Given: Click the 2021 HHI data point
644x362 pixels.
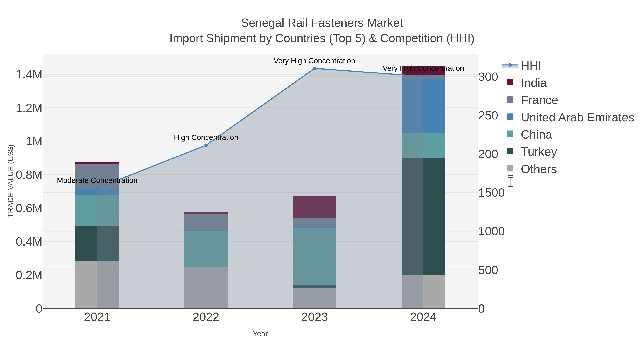Looking at the screenshot, I should click(97, 188).
